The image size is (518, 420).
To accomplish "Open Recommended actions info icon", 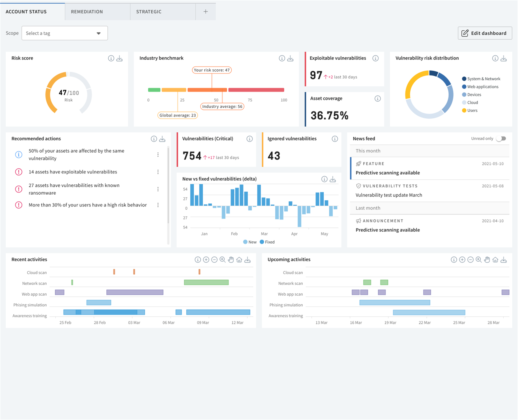I will [154, 139].
